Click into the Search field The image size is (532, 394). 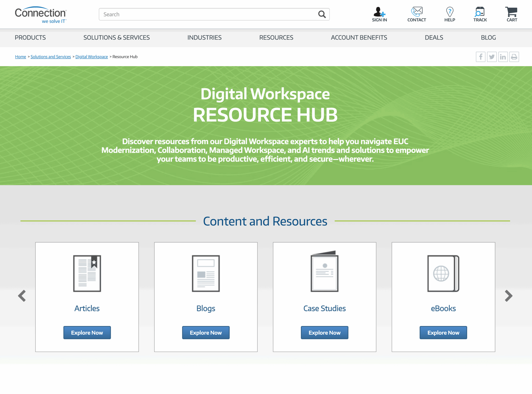(x=207, y=14)
